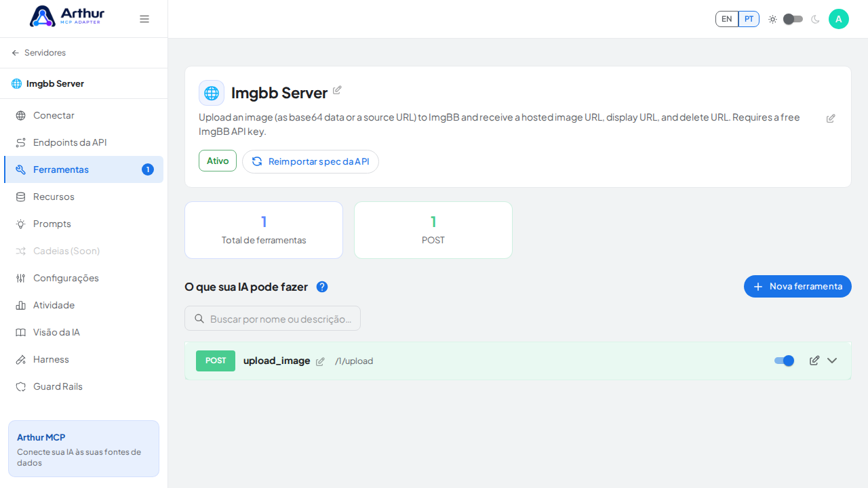Disable the upload_image tool toggle

point(784,361)
